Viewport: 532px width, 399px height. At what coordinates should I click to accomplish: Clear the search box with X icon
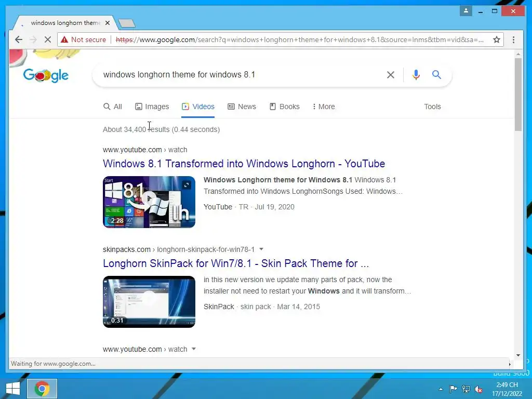pyautogui.click(x=391, y=75)
